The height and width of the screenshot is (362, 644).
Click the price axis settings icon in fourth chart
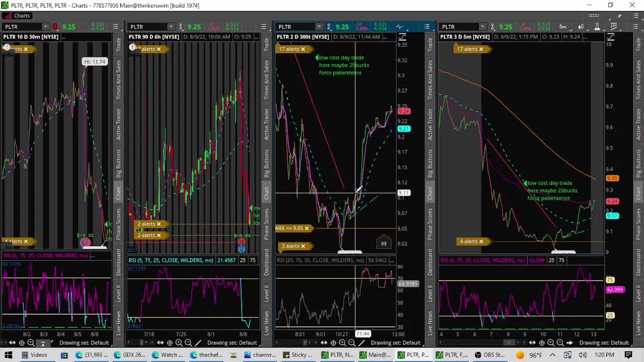610,37
